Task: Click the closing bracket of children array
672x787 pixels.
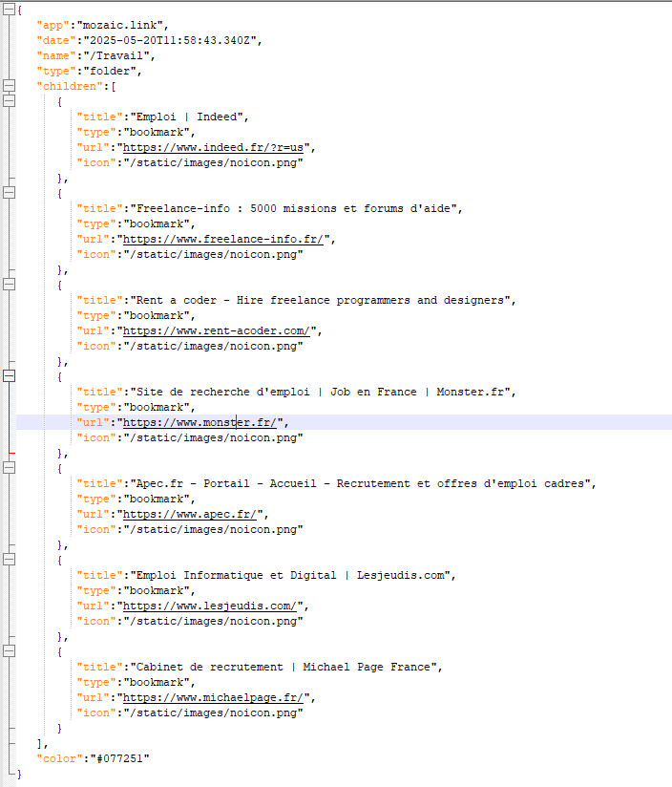Action: pyautogui.click(x=40, y=744)
